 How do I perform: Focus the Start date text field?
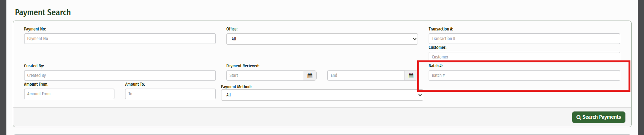(265, 75)
